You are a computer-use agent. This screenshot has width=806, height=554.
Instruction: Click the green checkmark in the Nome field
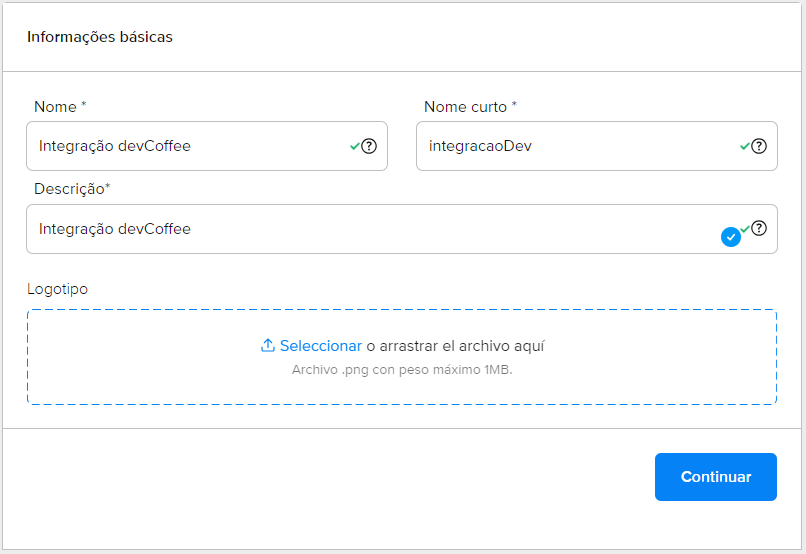pos(354,146)
